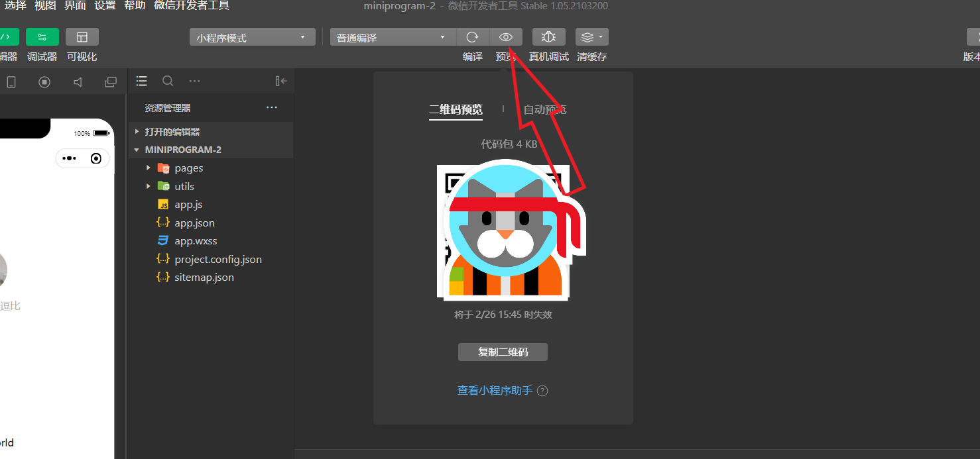Expand the 打开的编辑器 section
The height and width of the screenshot is (459, 980).
point(211,131)
